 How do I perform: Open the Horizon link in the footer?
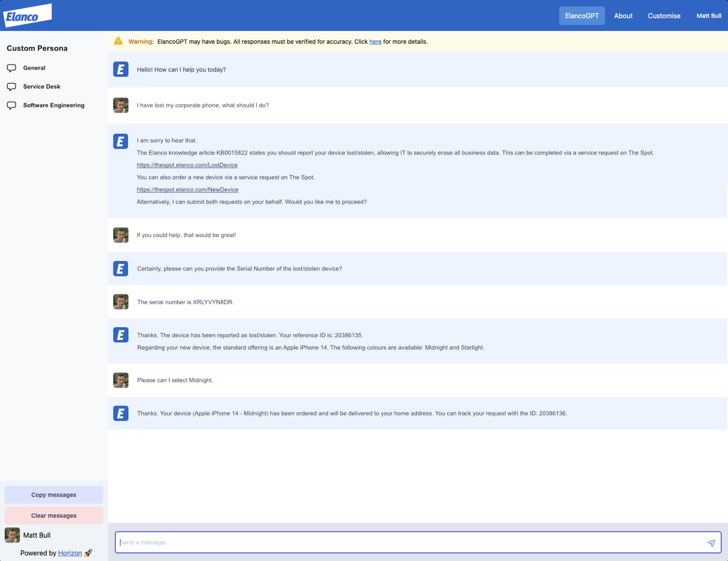(x=70, y=553)
